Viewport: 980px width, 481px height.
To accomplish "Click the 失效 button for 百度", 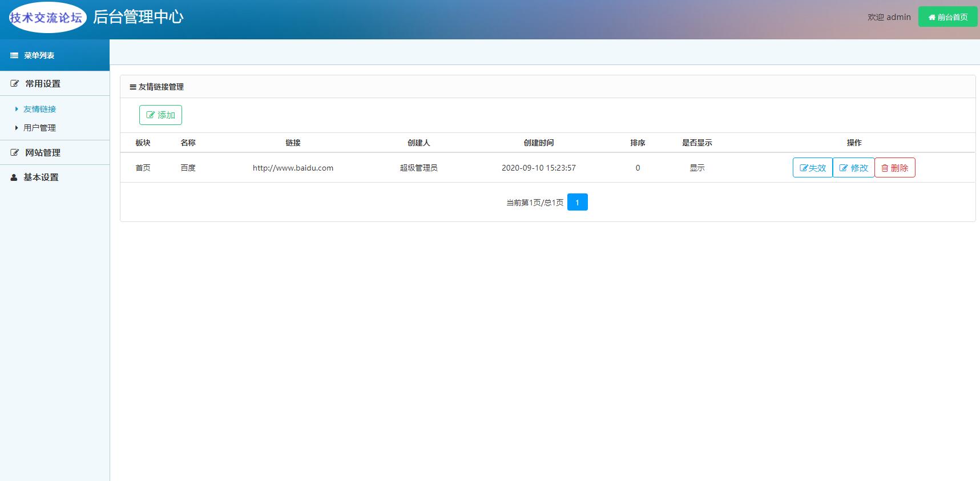I will [x=813, y=168].
